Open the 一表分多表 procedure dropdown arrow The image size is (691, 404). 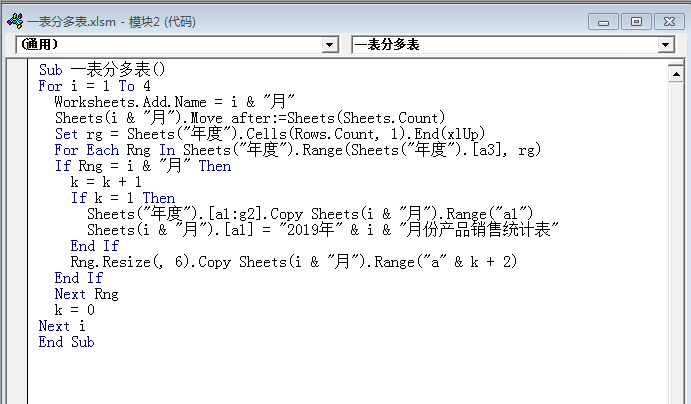coord(665,44)
